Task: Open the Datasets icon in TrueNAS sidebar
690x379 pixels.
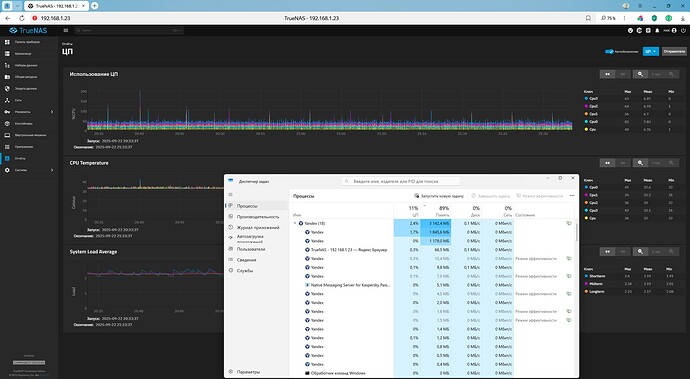Action: pos(7,65)
